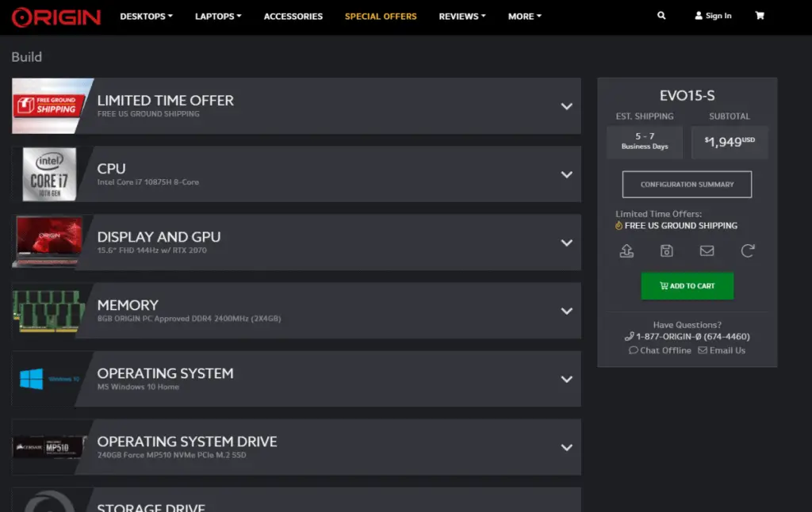The image size is (812, 512).
Task: Go to the Accessories page
Action: click(293, 17)
